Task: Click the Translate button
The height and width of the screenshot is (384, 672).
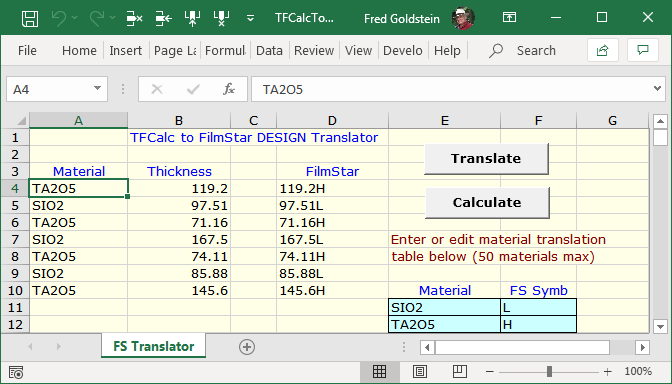Action: [486, 159]
